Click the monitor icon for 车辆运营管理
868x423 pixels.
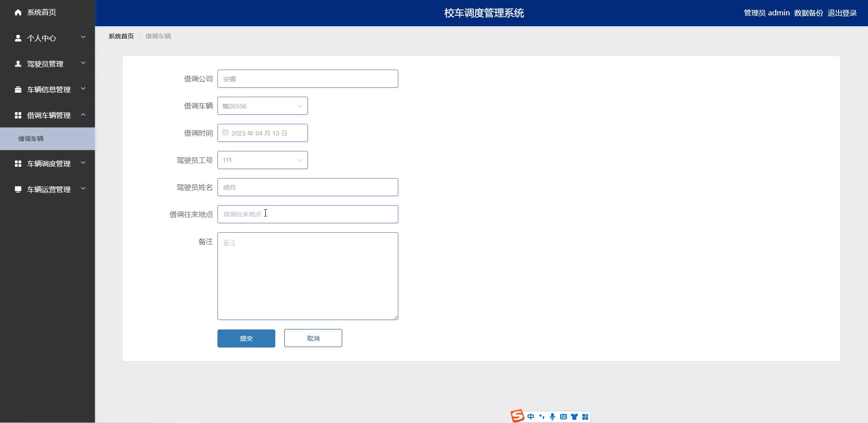pos(18,190)
